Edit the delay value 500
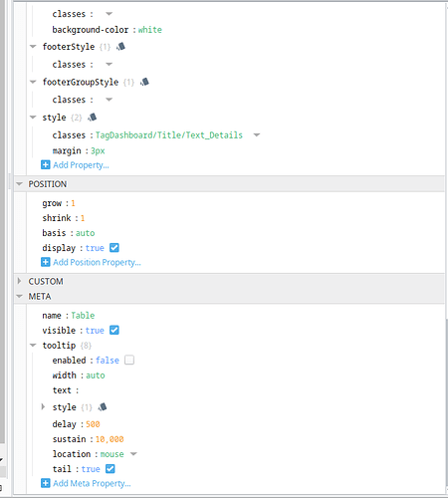The height and width of the screenshot is (498, 448). click(x=93, y=424)
